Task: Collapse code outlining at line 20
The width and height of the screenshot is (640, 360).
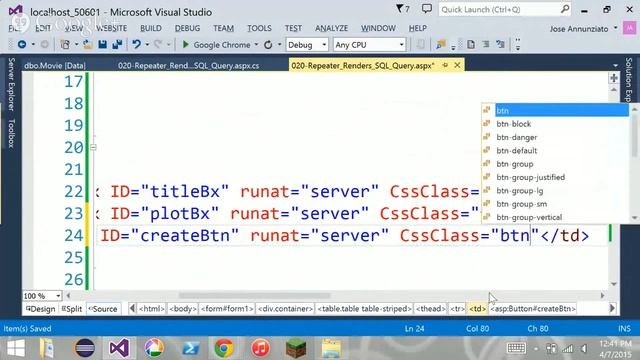Action: [x=93, y=147]
